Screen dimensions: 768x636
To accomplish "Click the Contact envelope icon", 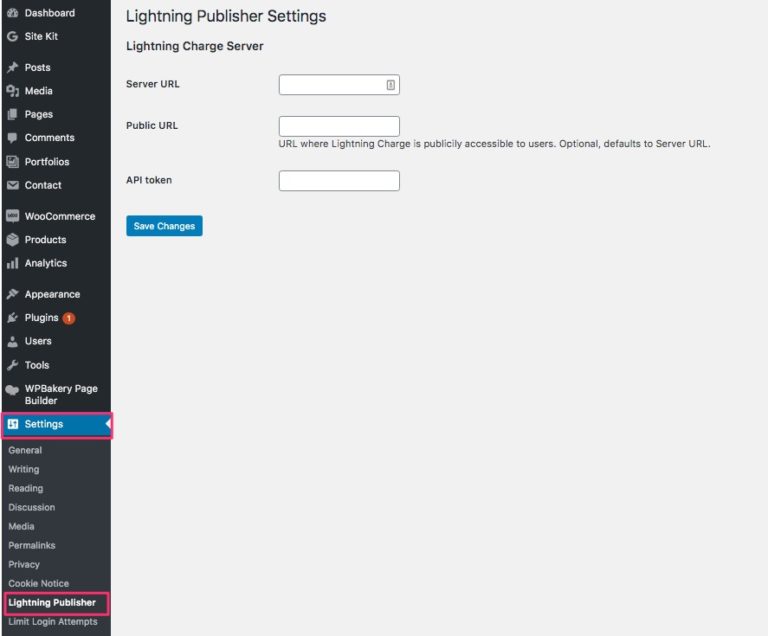I will pos(13,185).
